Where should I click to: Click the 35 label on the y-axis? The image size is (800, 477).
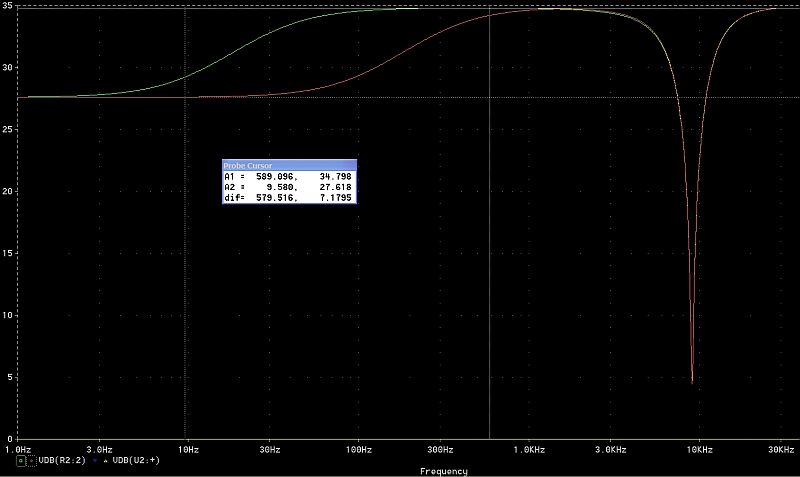(7, 6)
